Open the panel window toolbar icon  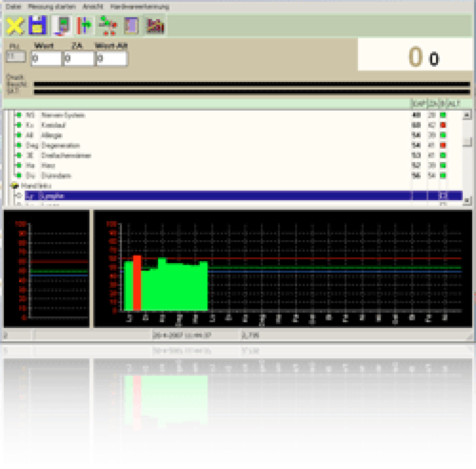(x=131, y=26)
